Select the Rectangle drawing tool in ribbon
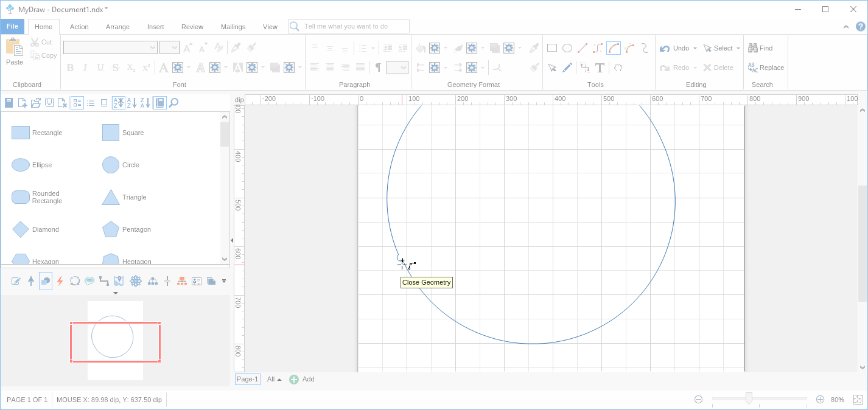This screenshot has height=410, width=868. pos(552,48)
